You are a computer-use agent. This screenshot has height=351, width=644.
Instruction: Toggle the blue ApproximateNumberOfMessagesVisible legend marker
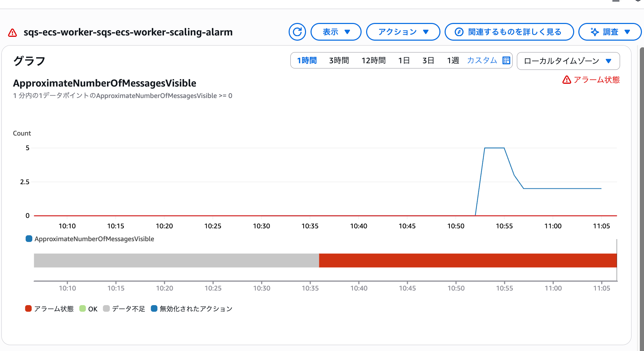click(29, 239)
